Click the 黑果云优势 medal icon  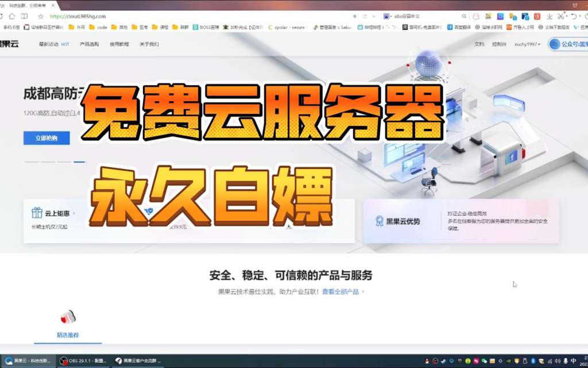point(380,221)
